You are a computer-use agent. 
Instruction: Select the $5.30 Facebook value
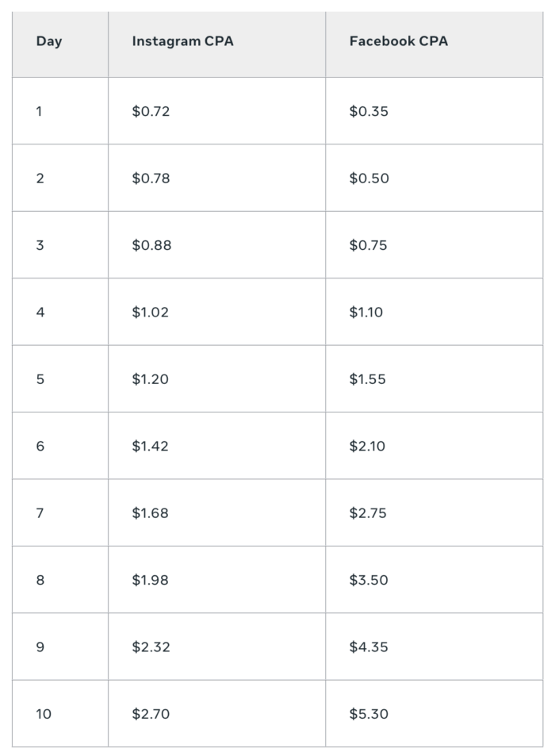pyautogui.click(x=369, y=714)
